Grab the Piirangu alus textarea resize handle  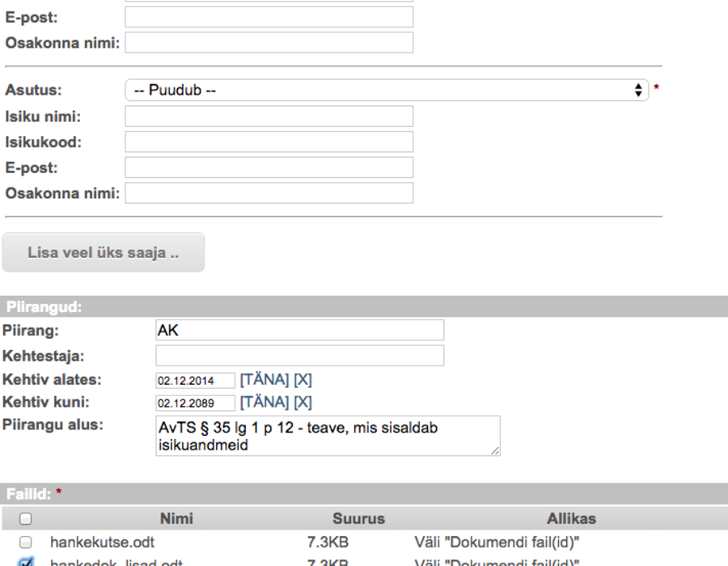495,451
